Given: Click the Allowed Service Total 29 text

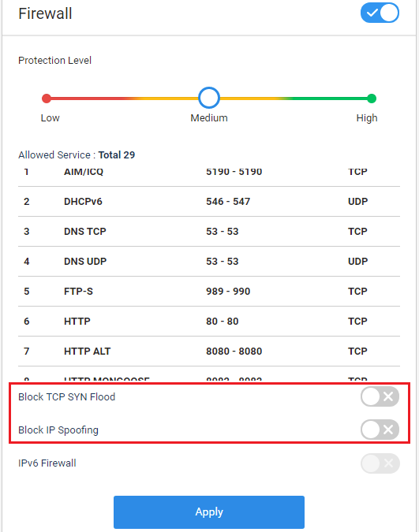Looking at the screenshot, I should coord(77,155).
